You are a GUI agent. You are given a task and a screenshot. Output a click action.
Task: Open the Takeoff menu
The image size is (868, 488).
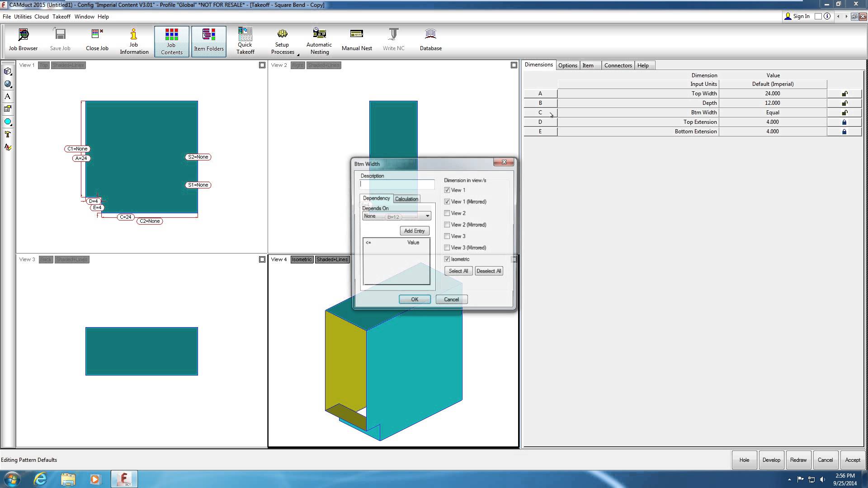[61, 17]
